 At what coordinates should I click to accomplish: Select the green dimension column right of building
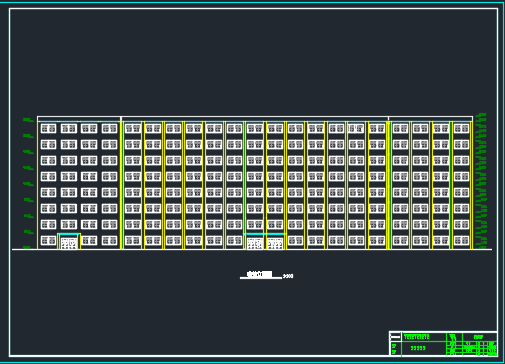point(480,181)
